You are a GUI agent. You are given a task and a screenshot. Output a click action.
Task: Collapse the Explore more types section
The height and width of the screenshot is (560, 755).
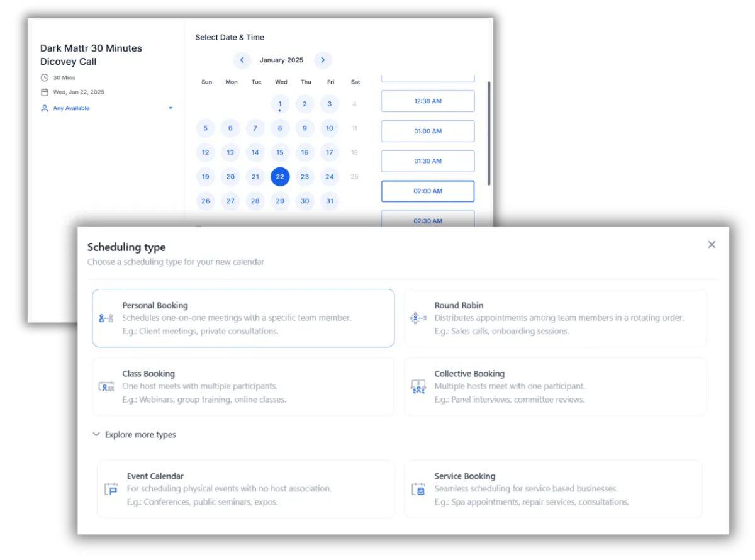134,435
